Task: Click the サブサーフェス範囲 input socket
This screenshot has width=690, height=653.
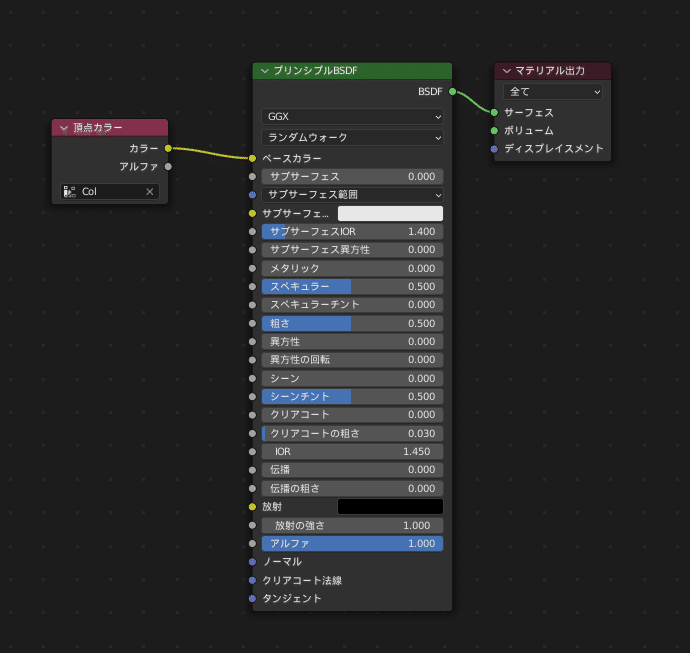Action: click(252, 194)
